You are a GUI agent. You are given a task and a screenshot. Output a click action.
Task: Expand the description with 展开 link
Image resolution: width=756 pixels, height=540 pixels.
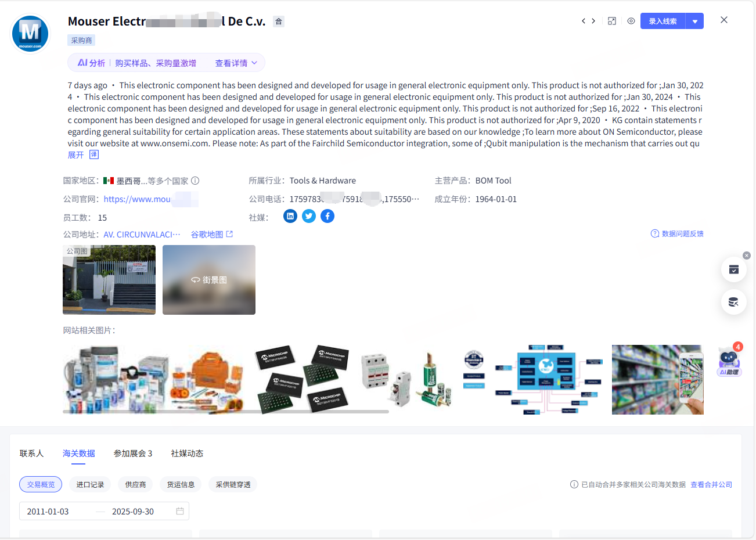pos(75,155)
